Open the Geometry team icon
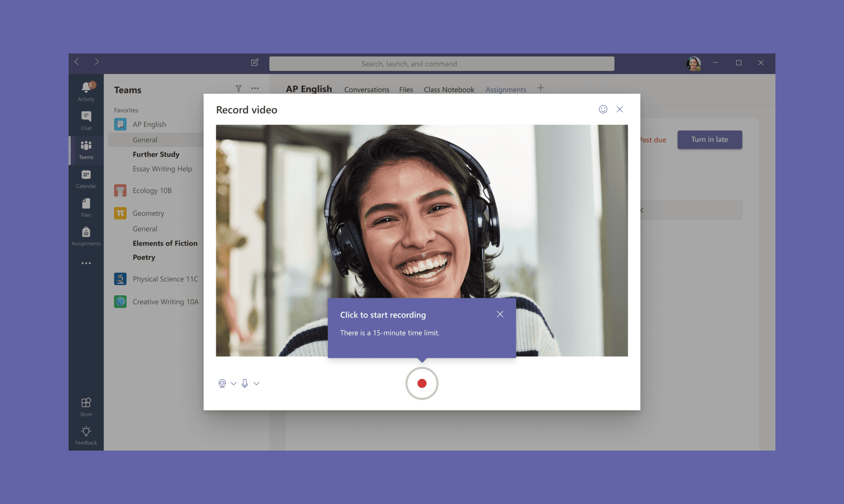The image size is (844, 504). point(120,213)
